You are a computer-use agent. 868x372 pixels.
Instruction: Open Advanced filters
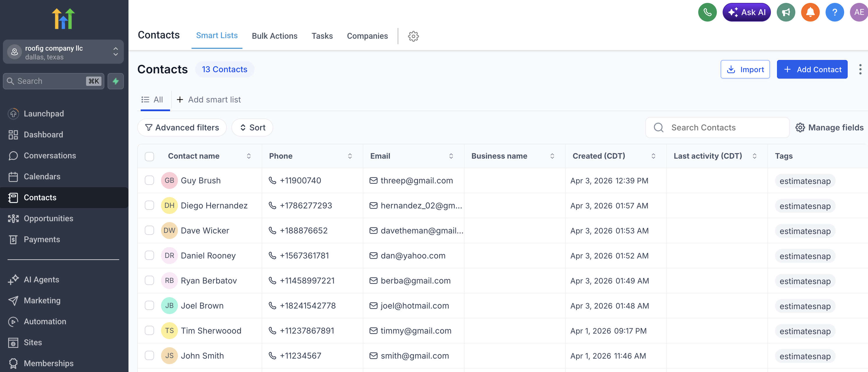[x=182, y=127]
